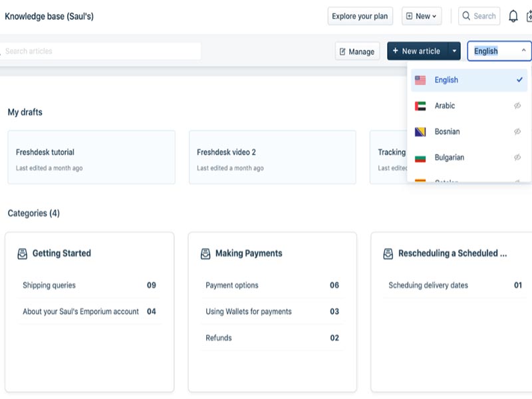Toggle visibility for Arabic language

(x=517, y=106)
